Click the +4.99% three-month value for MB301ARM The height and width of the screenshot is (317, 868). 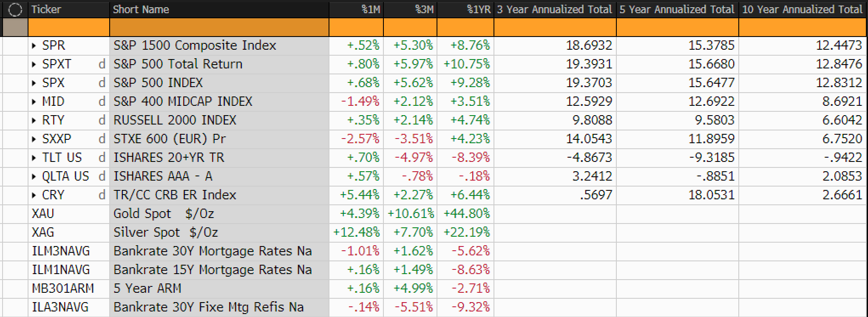click(413, 289)
